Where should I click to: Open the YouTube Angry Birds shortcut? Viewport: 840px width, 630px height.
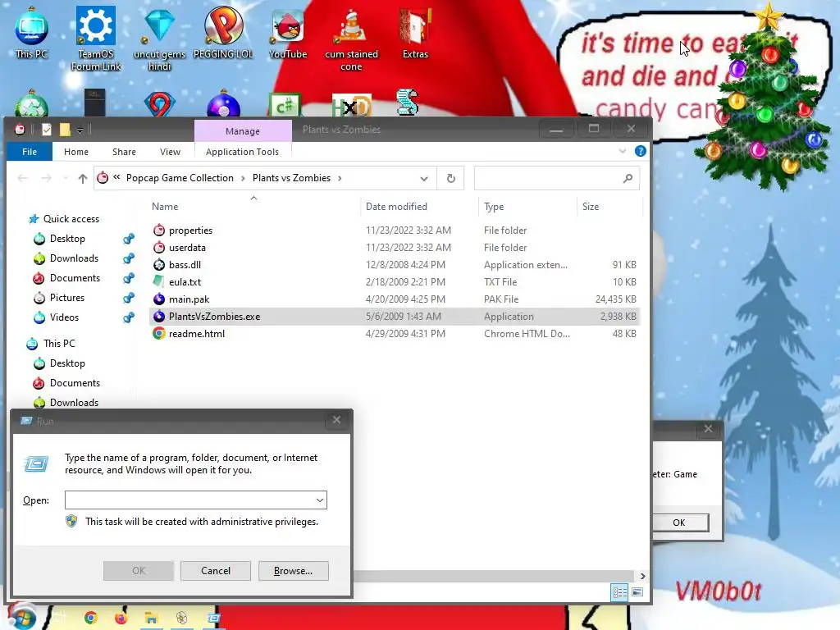[x=288, y=32]
